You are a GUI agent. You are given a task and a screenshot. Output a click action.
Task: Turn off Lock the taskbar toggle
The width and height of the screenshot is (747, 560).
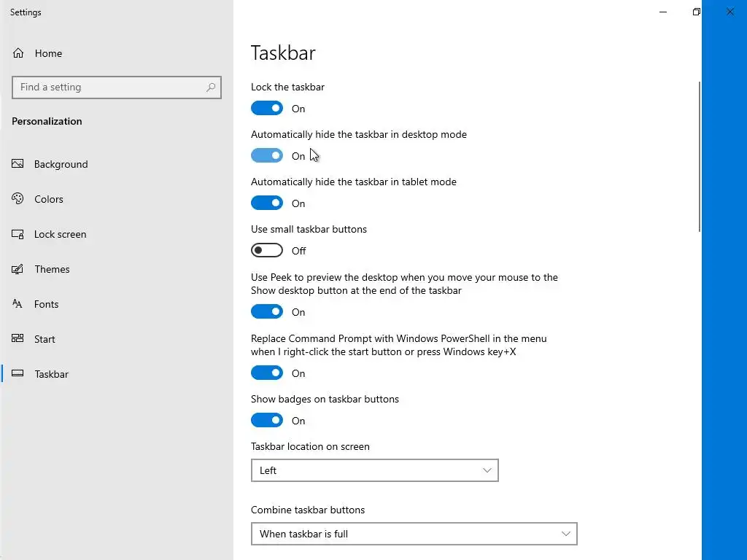(x=267, y=109)
